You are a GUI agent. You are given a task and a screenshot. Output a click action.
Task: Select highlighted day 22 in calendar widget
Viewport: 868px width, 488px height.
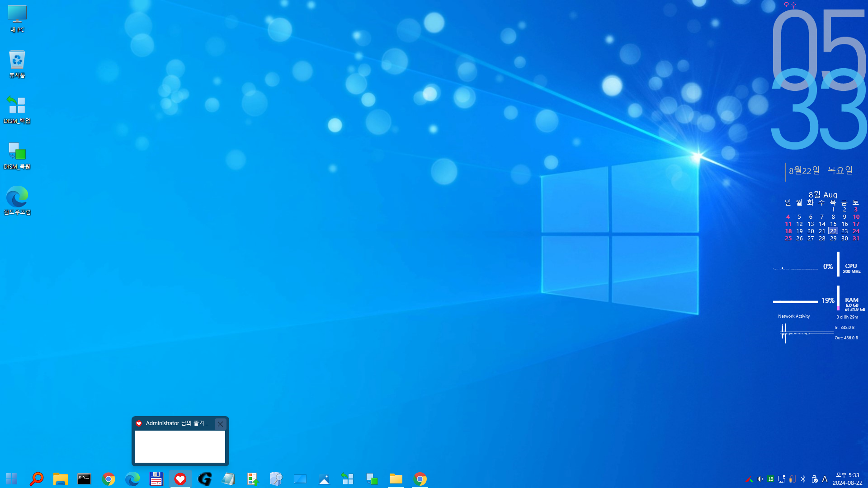point(833,231)
